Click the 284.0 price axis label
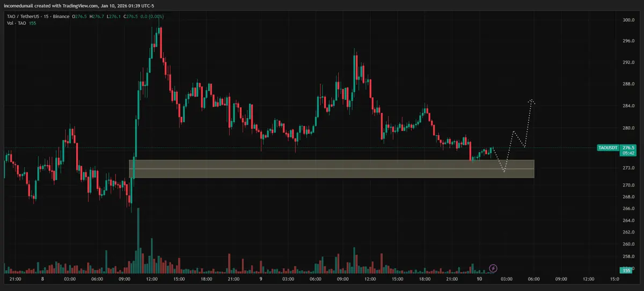The image size is (644, 291). [x=629, y=106]
